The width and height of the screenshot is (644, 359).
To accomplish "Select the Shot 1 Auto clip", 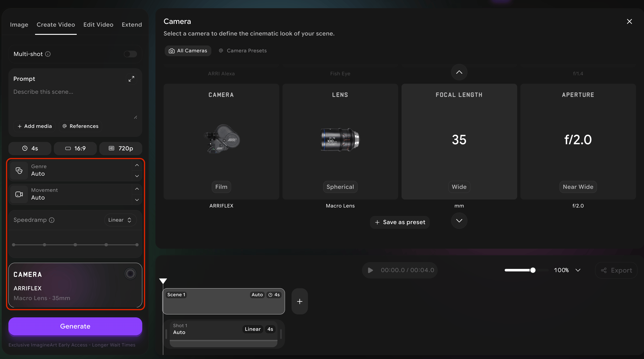I will click(x=224, y=334).
